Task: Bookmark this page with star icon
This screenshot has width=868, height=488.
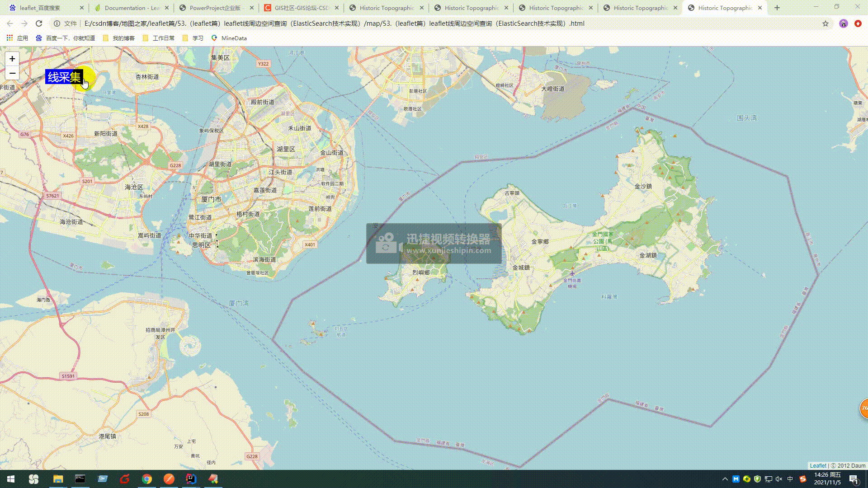Action: [x=826, y=23]
